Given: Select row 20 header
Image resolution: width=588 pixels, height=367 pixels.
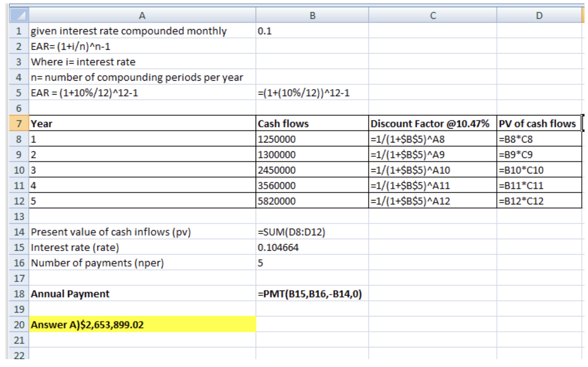Looking at the screenshot, I should coord(18,325).
